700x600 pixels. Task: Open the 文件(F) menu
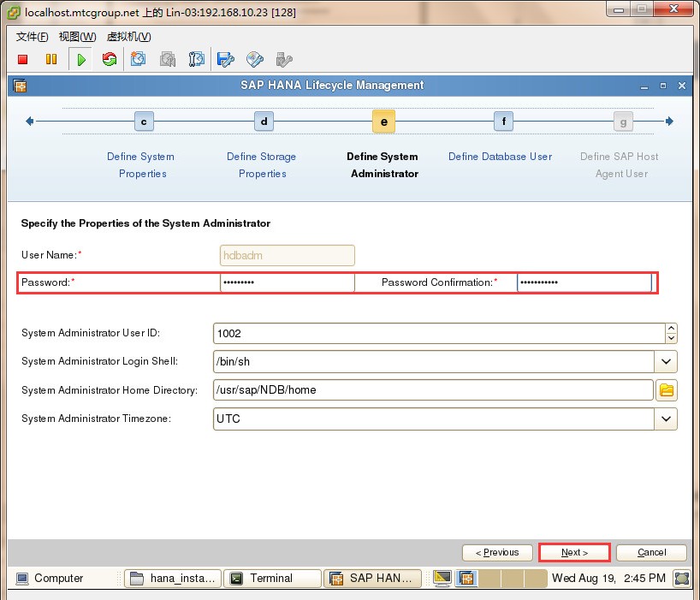(x=33, y=37)
